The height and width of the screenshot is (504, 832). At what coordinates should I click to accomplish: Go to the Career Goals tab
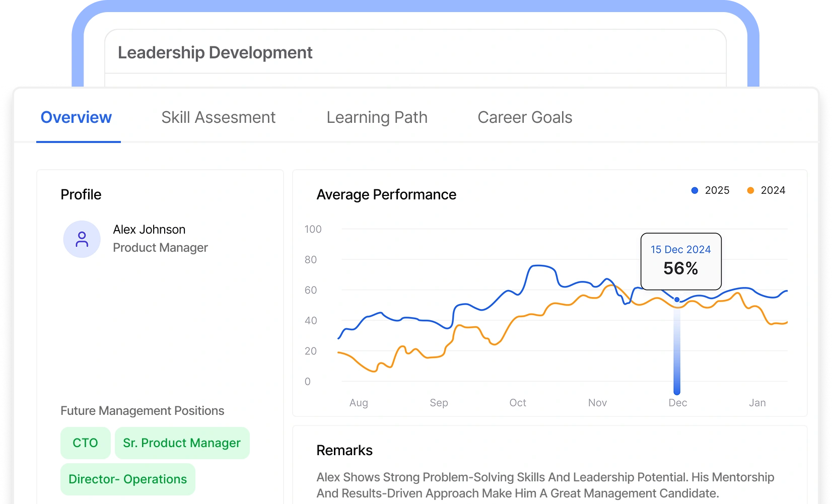(x=525, y=117)
